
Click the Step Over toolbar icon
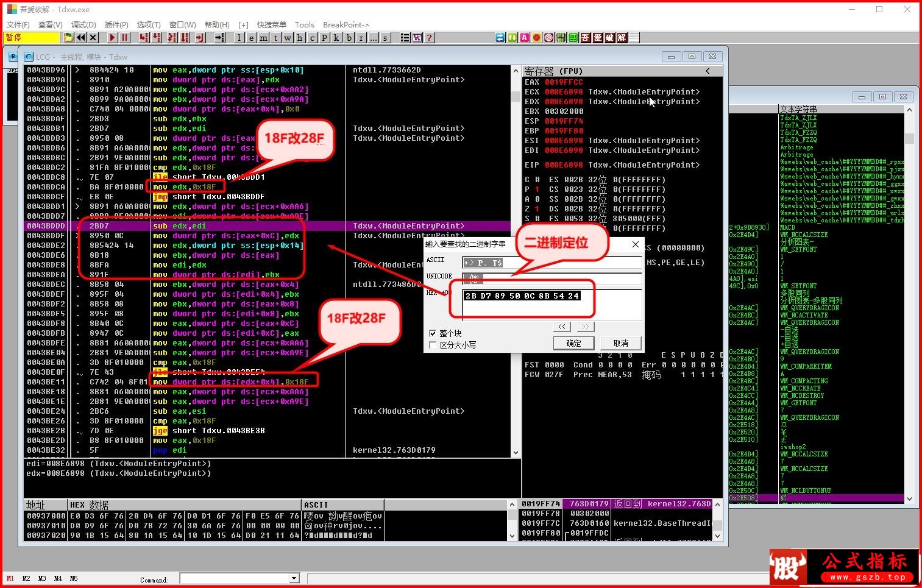click(157, 38)
